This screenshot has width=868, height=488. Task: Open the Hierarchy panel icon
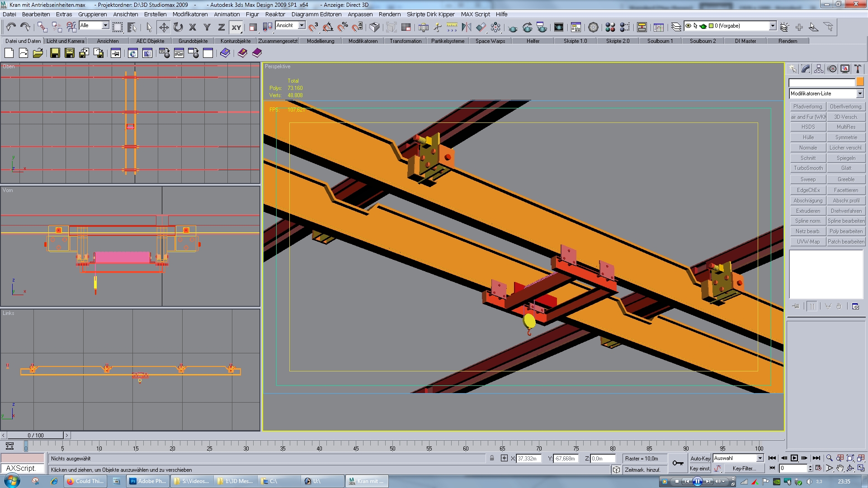(819, 69)
